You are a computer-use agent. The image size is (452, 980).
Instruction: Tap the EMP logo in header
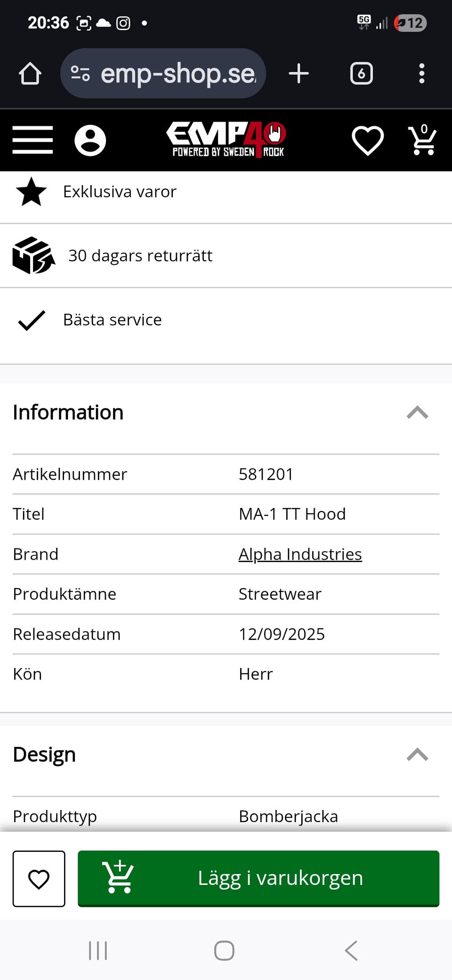coord(226,139)
